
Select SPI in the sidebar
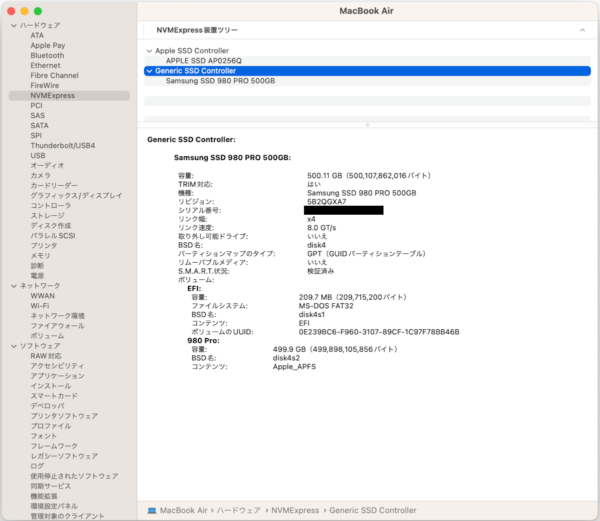(36, 135)
